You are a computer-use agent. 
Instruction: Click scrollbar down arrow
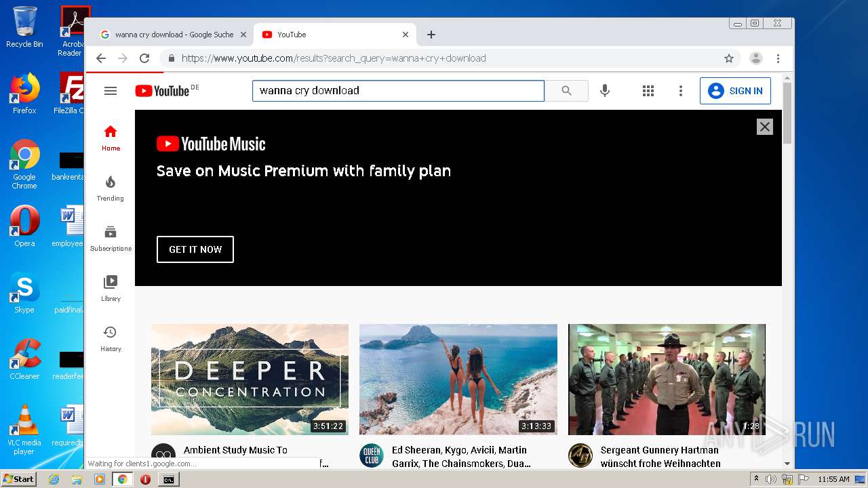pos(787,464)
